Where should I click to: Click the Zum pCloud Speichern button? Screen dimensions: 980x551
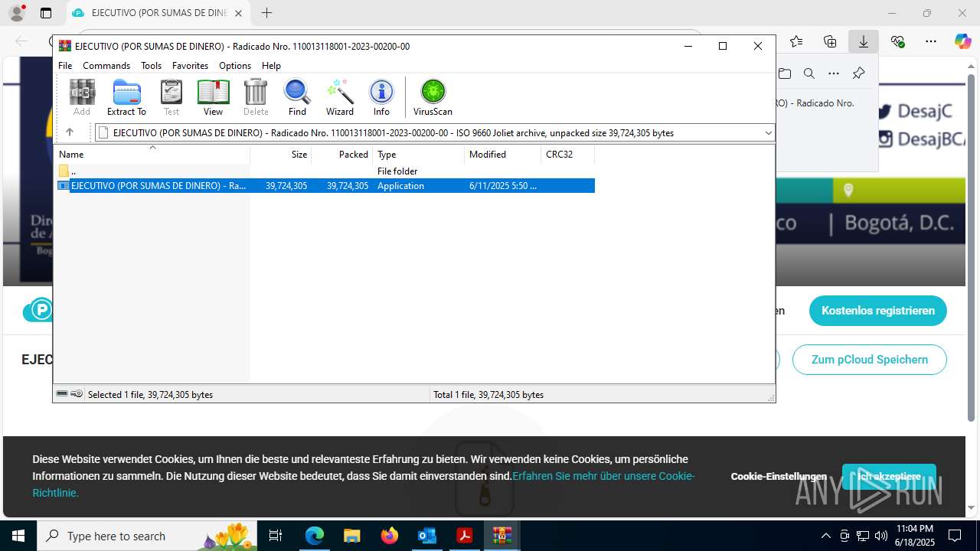pyautogui.click(x=870, y=360)
